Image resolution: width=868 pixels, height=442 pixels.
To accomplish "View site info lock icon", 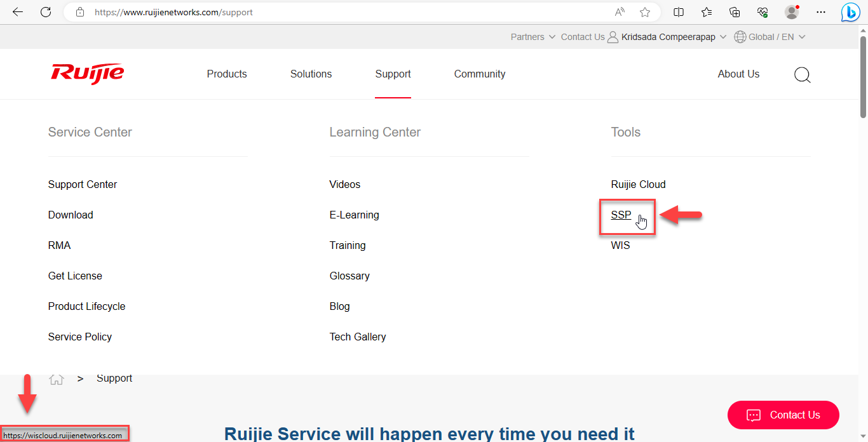I will click(x=79, y=12).
